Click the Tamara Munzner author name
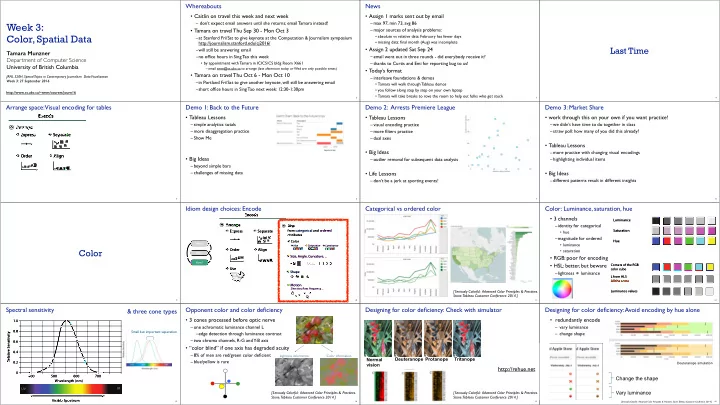720x405 pixels. [28, 53]
